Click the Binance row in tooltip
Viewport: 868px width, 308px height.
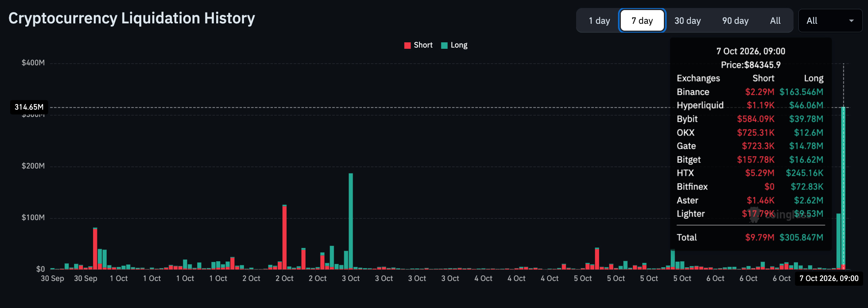(x=750, y=92)
